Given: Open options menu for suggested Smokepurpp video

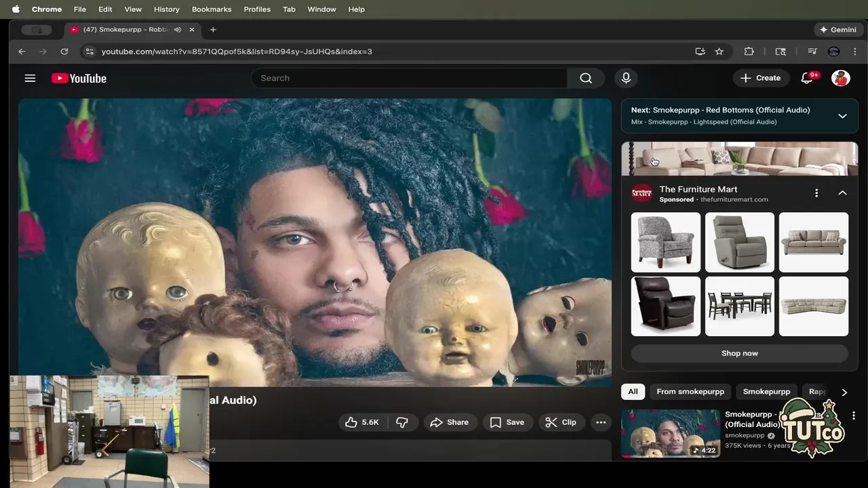Looking at the screenshot, I should point(854,415).
